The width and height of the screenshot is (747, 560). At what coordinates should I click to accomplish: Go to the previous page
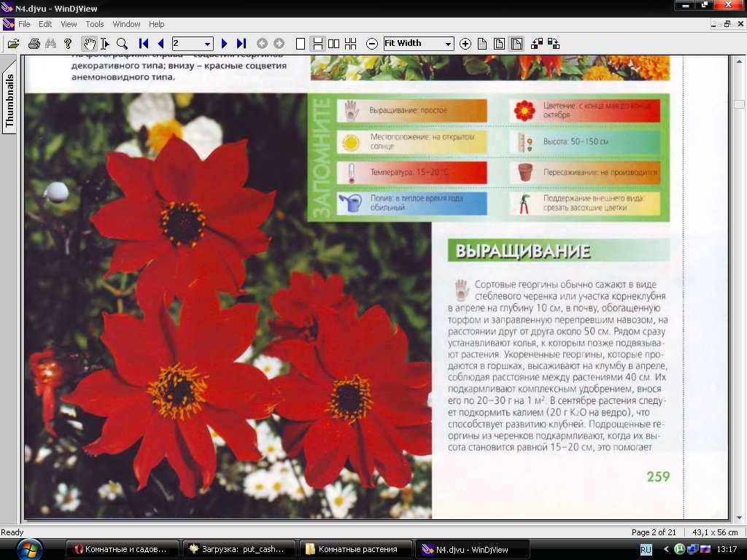pos(160,44)
